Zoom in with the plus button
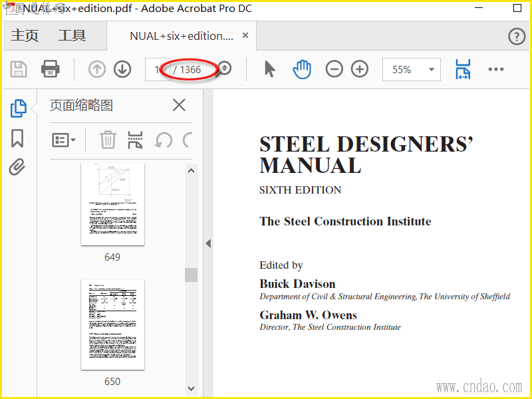This screenshot has height=399, width=532. [360, 69]
